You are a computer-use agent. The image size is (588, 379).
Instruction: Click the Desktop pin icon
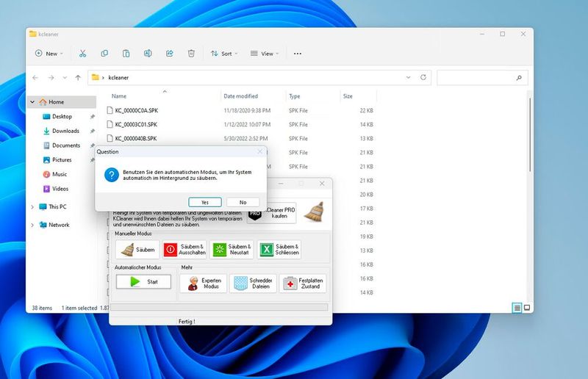click(x=93, y=117)
